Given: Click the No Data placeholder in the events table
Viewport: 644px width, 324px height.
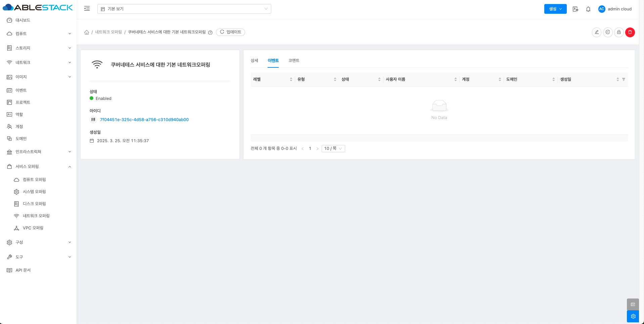Looking at the screenshot, I should click(x=439, y=110).
